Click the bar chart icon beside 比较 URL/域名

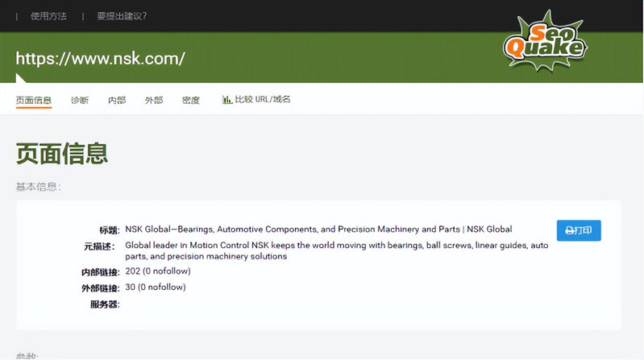(x=227, y=100)
